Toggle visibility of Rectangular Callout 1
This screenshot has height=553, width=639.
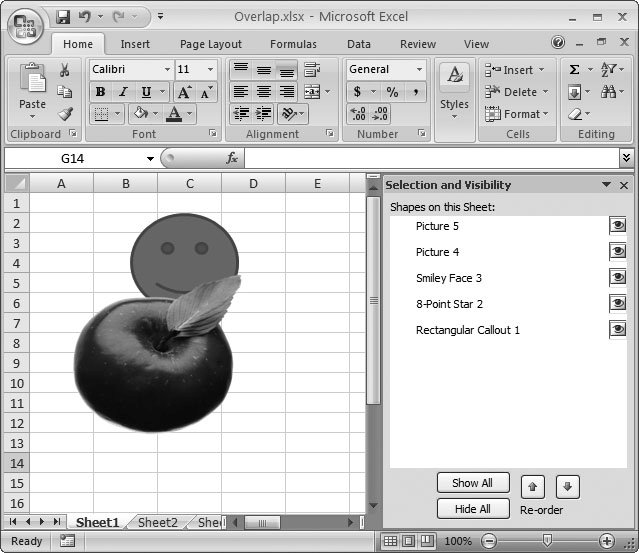tap(617, 330)
